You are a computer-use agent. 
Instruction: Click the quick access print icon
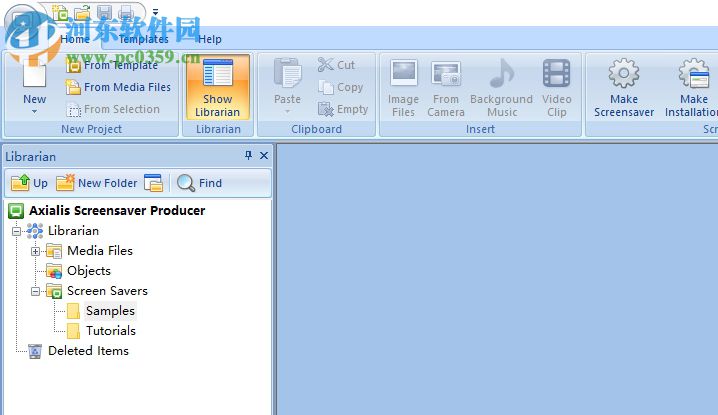coord(126,12)
